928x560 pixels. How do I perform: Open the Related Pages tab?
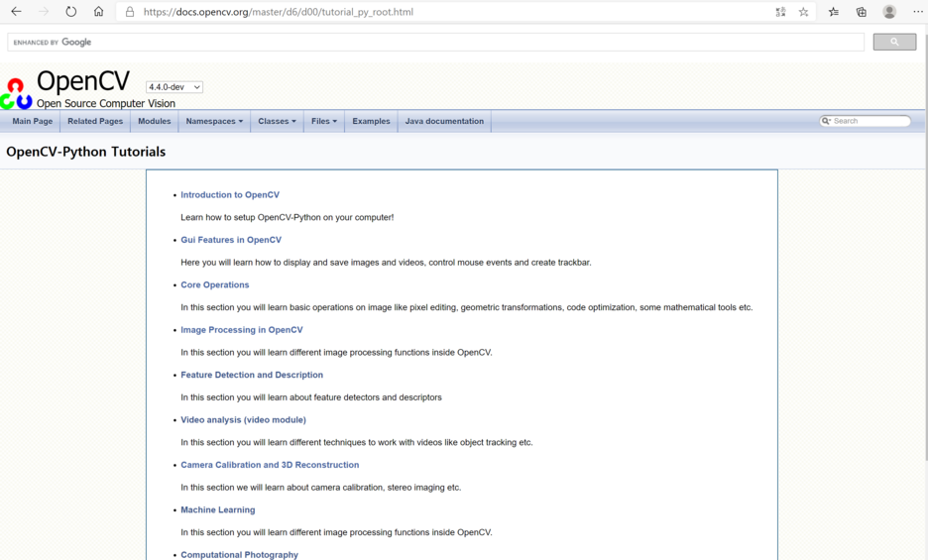[x=95, y=121]
